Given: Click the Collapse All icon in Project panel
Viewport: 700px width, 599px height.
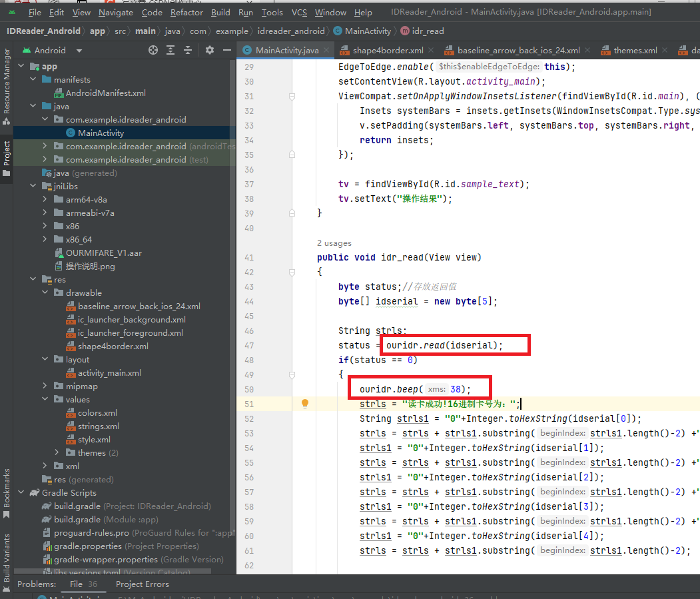Looking at the screenshot, I should pos(188,50).
